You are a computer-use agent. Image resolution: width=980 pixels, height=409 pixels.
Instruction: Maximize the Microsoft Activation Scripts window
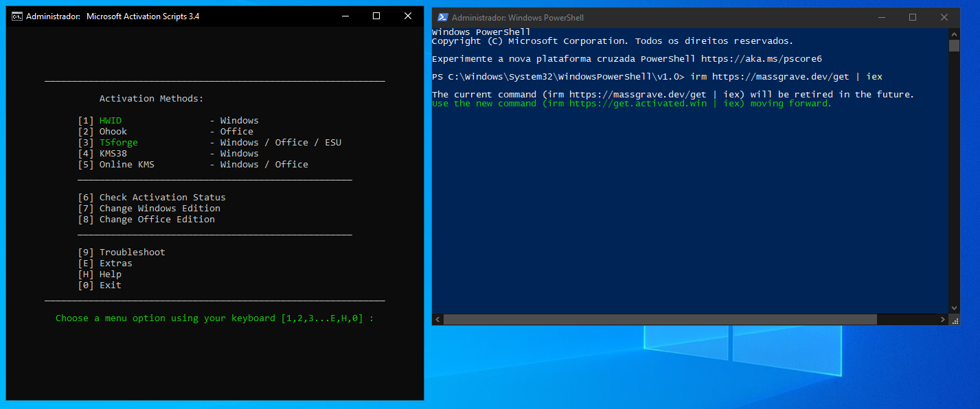coord(376,16)
